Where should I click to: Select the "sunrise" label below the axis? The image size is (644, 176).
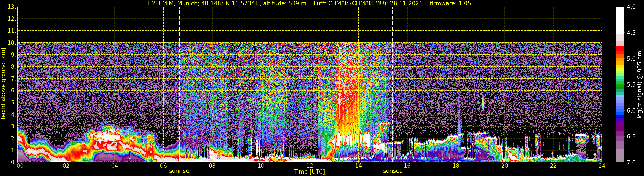179,171
